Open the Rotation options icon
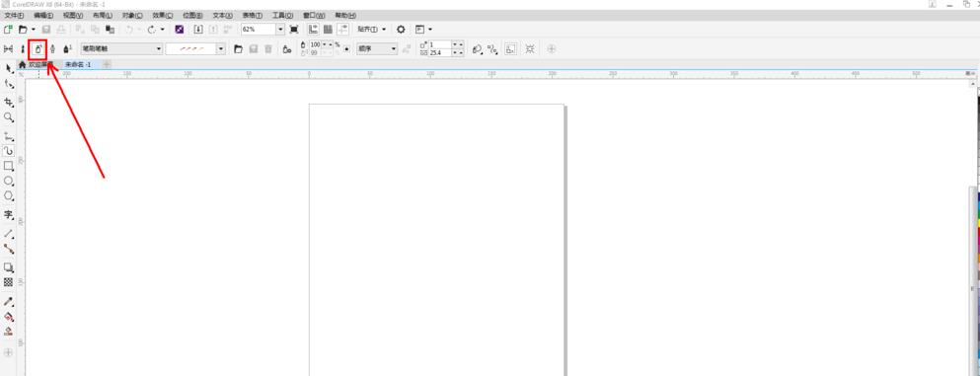This screenshot has height=376, width=980. 478,48
